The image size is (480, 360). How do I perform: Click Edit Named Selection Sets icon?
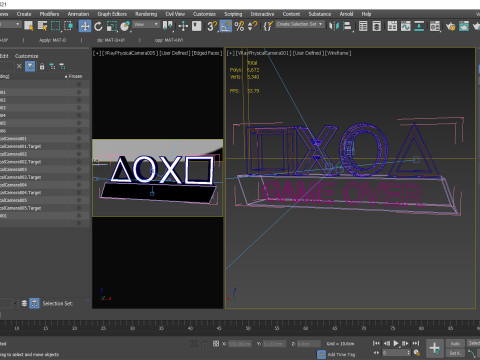(268, 26)
